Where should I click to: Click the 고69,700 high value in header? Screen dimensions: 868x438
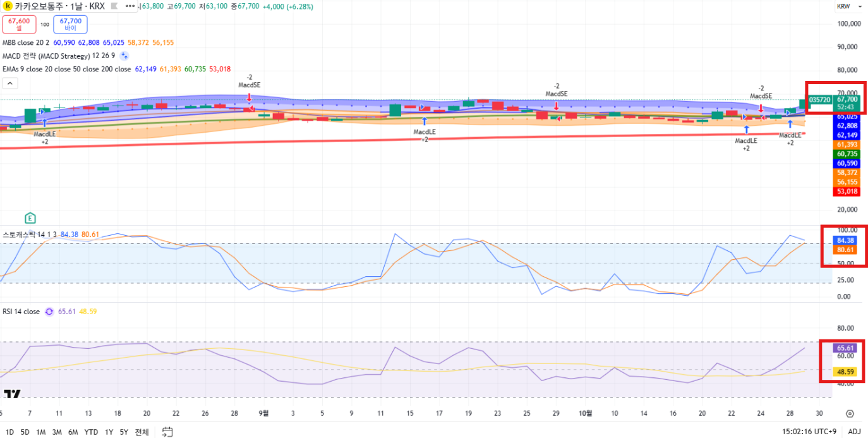[x=181, y=6]
